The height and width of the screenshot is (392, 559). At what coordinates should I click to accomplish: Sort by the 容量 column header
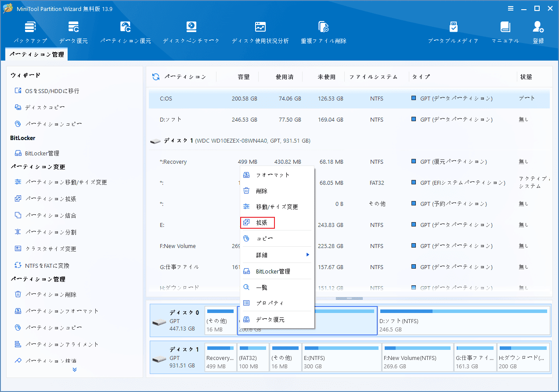244,77
